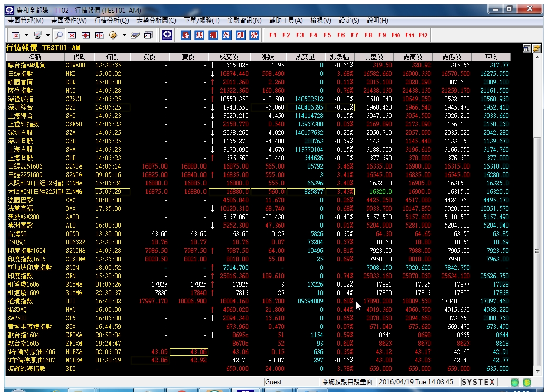This screenshot has height=392, width=548.
Task: Click the SYSTEX label in status bar
Action: [478, 382]
